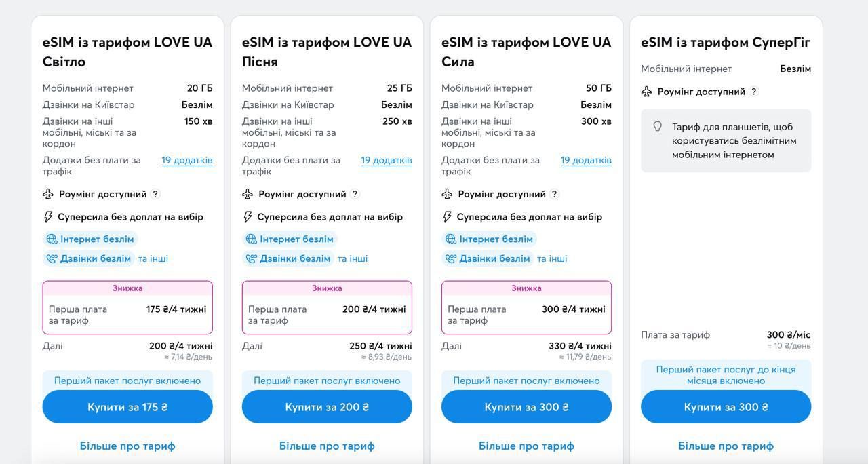
Task: Click roaming question mark in Пісня card
Action: point(355,194)
